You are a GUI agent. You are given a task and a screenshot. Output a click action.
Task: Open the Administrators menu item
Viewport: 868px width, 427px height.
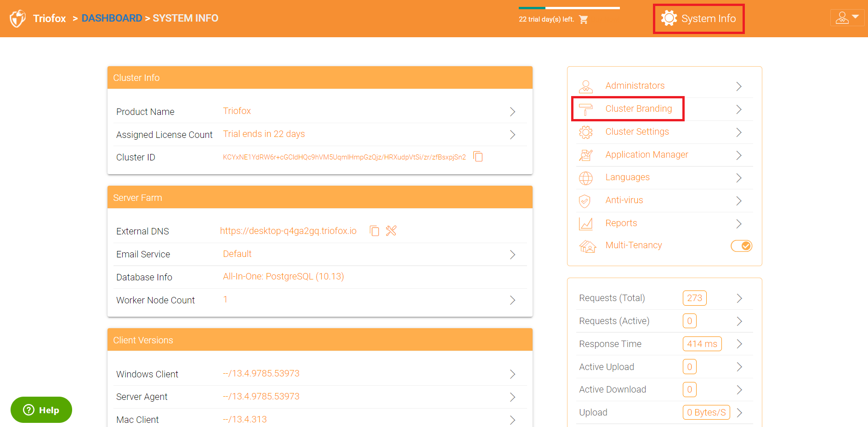pyautogui.click(x=635, y=86)
